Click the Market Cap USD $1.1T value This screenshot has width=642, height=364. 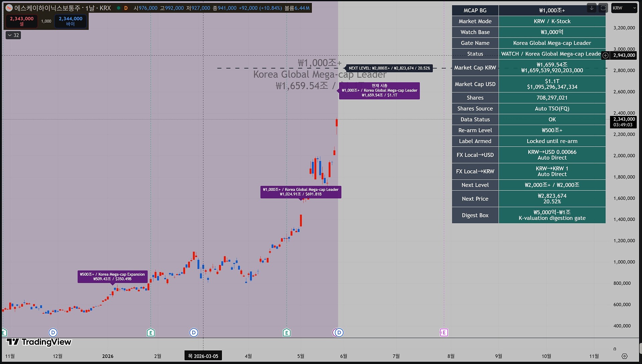tap(552, 84)
